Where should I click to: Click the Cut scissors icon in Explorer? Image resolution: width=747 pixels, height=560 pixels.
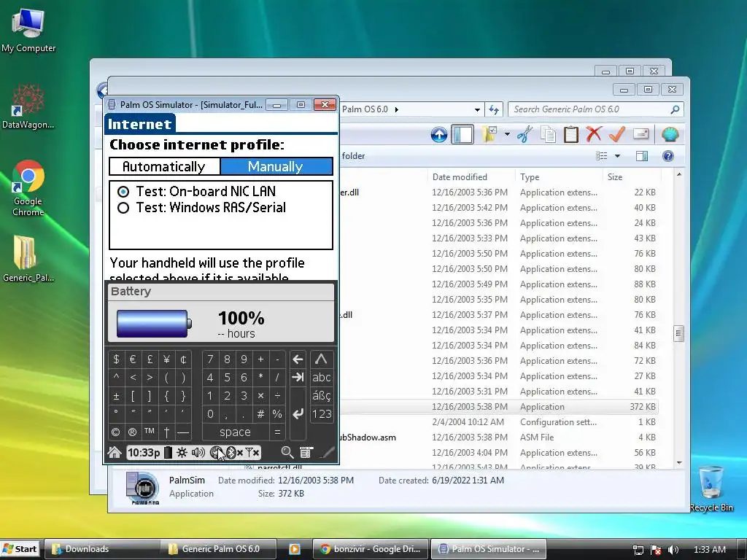coord(525,134)
